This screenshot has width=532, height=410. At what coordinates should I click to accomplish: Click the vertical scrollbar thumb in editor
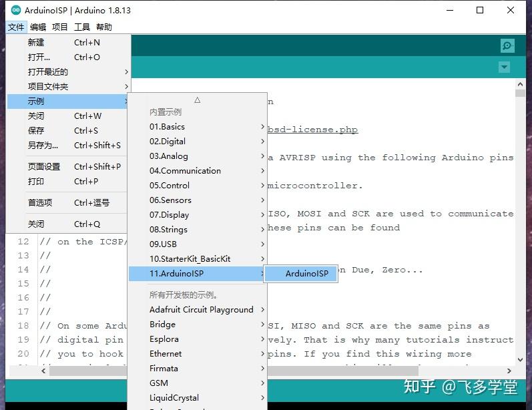pyautogui.click(x=520, y=93)
